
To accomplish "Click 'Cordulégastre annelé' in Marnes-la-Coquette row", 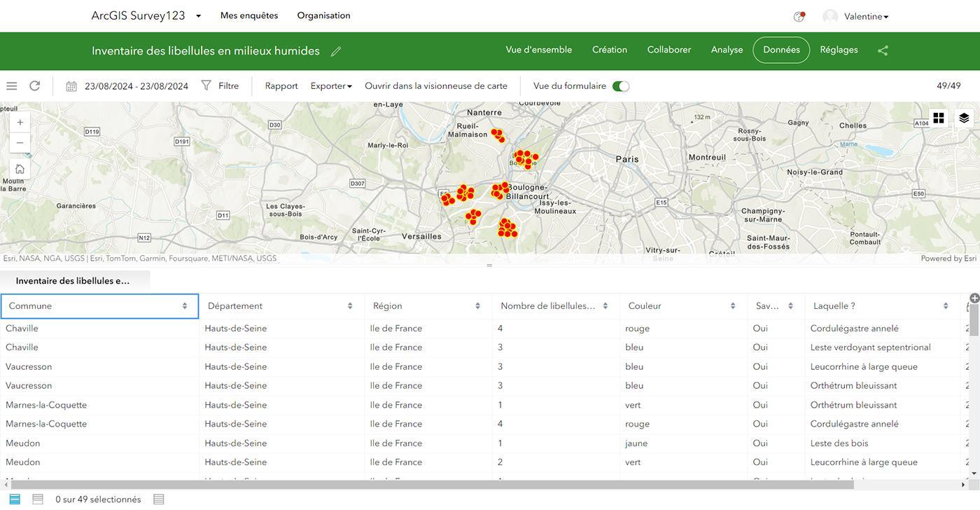I will tap(854, 424).
